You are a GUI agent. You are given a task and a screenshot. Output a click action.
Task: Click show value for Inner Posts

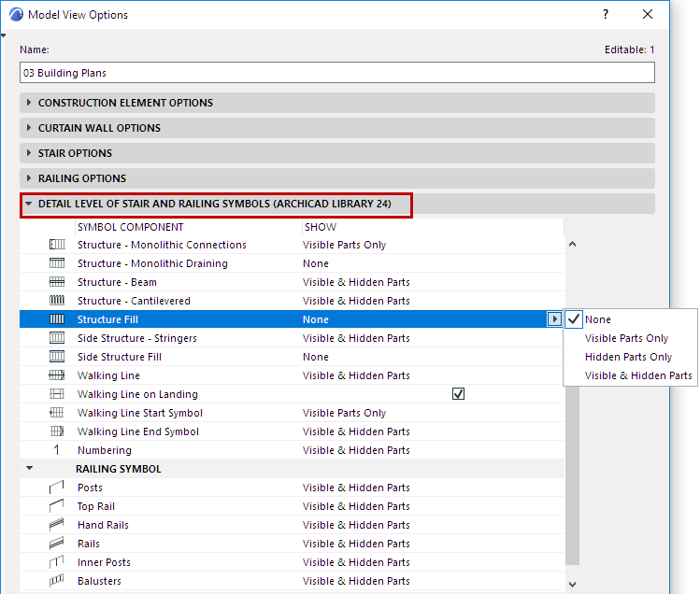356,562
